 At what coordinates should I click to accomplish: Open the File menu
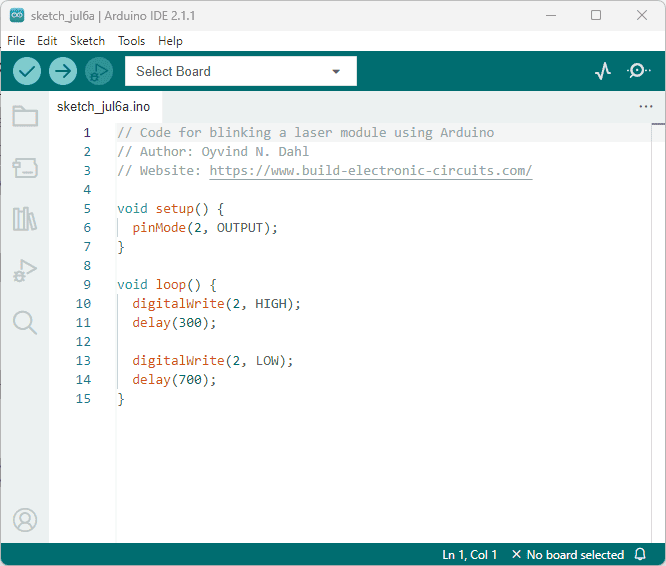coord(16,41)
